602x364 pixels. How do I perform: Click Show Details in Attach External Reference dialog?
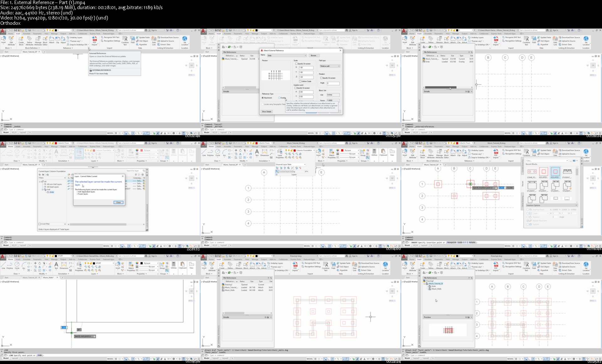tap(267, 112)
